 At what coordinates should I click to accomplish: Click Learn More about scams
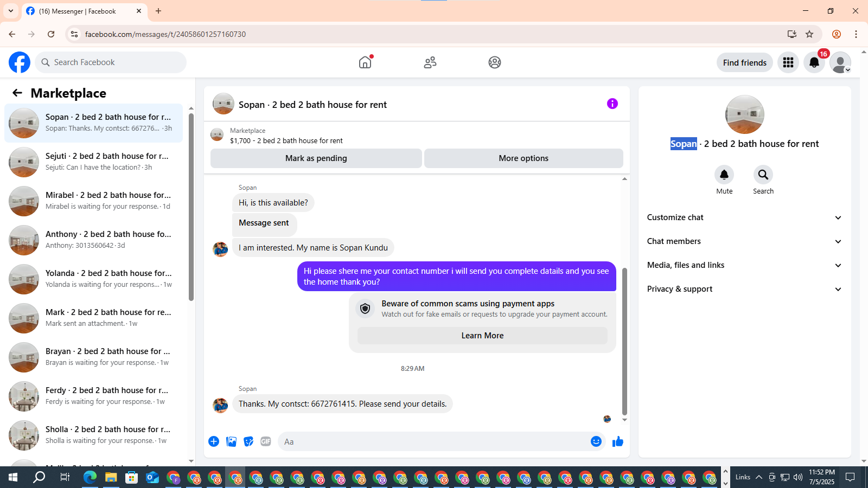tap(482, 336)
